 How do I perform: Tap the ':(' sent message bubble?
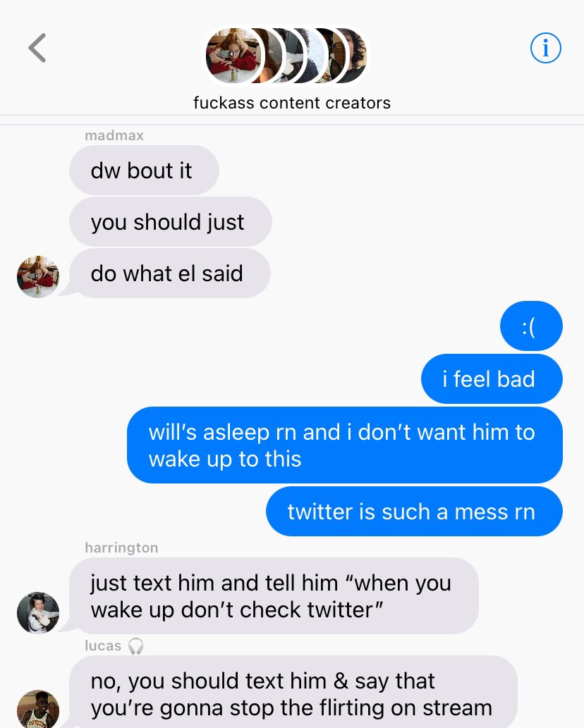531,326
